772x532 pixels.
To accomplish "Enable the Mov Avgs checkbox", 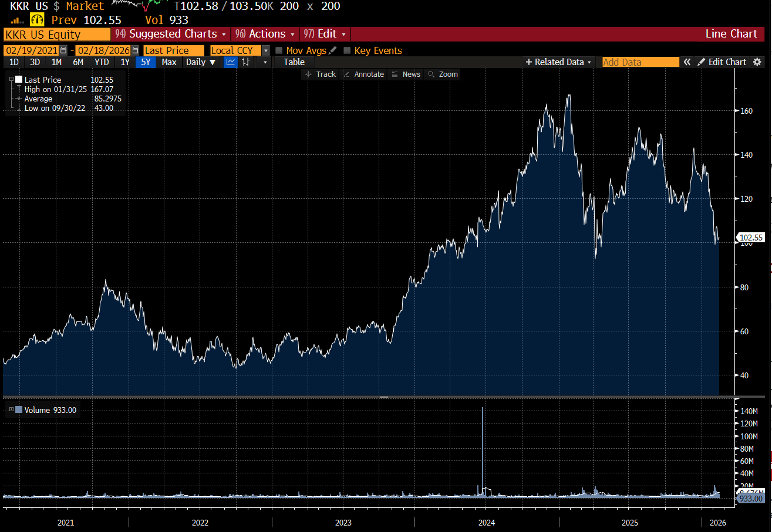I will 279,50.
